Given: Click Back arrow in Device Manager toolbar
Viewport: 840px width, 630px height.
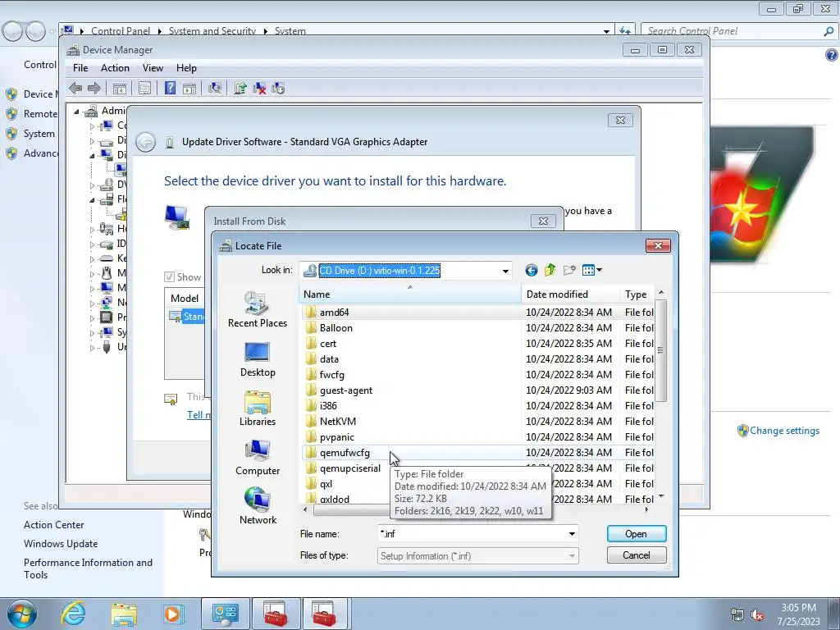Looking at the screenshot, I should pos(75,89).
